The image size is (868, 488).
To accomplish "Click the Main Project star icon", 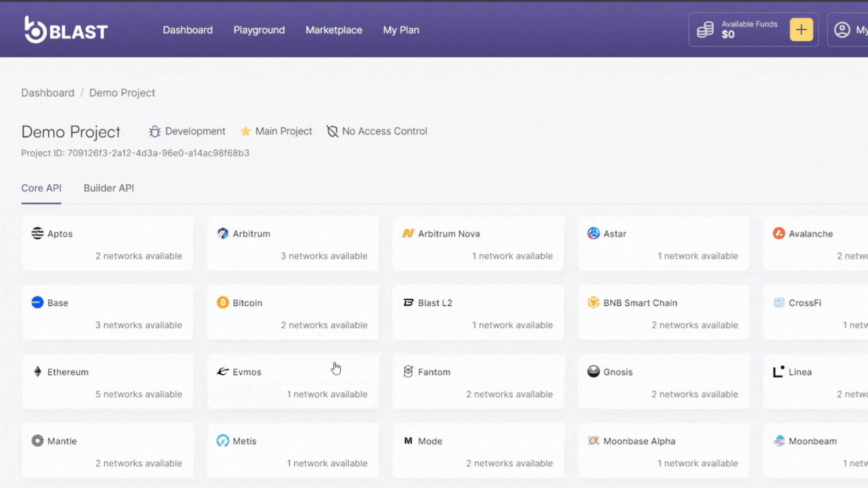I will (245, 131).
